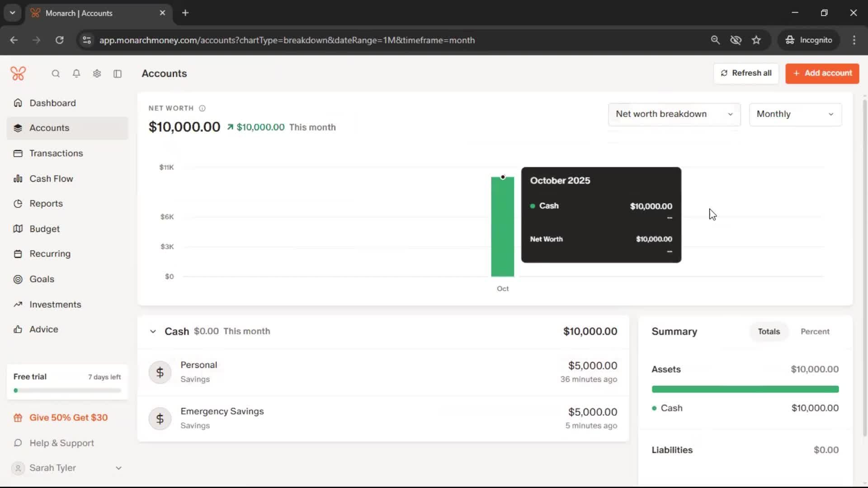The width and height of the screenshot is (868, 488).
Task: Open search with magnifier icon in sidebar
Action: click(x=56, y=74)
